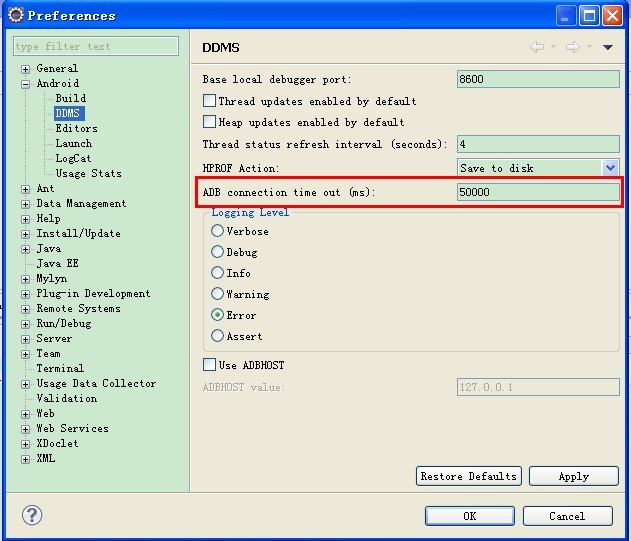Click the Apply button
The image size is (631, 541).
pos(574,476)
